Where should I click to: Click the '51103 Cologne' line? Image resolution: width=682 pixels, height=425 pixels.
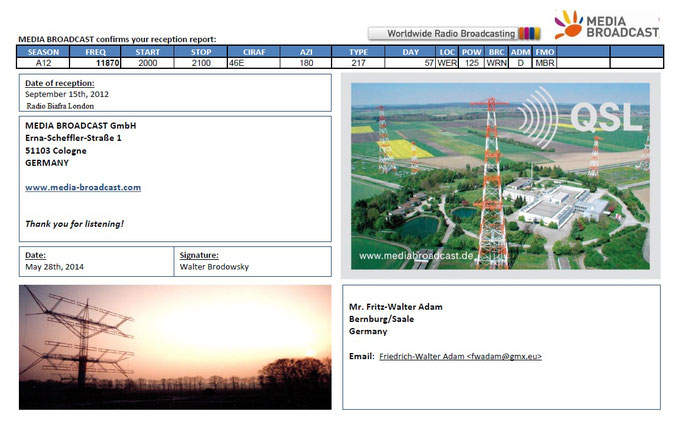(56, 151)
